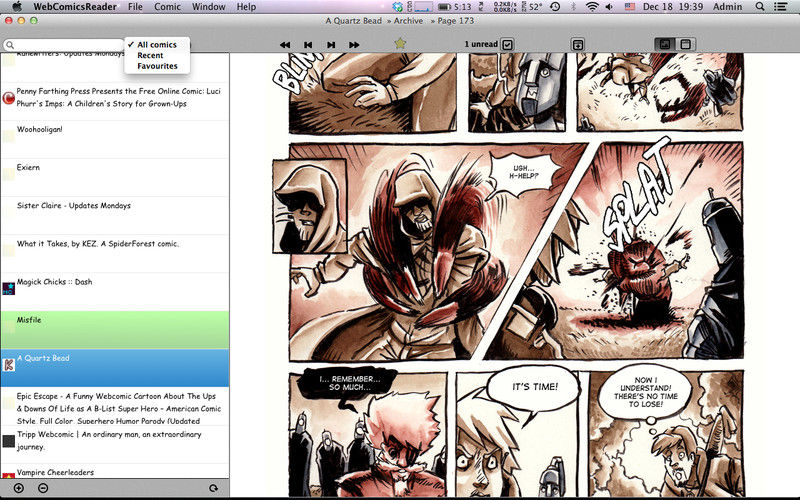Click the A Quartz Bead favicon
The width and height of the screenshot is (800, 500).
(9, 365)
